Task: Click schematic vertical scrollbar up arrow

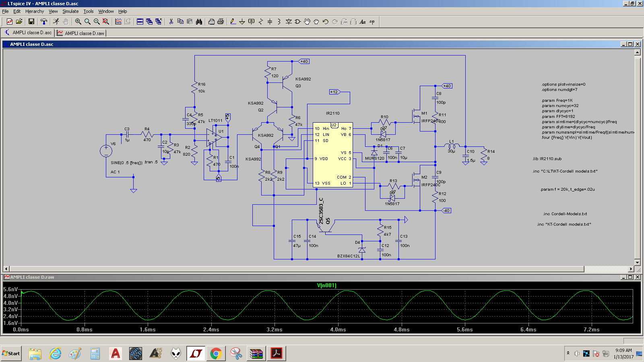Action: point(638,52)
